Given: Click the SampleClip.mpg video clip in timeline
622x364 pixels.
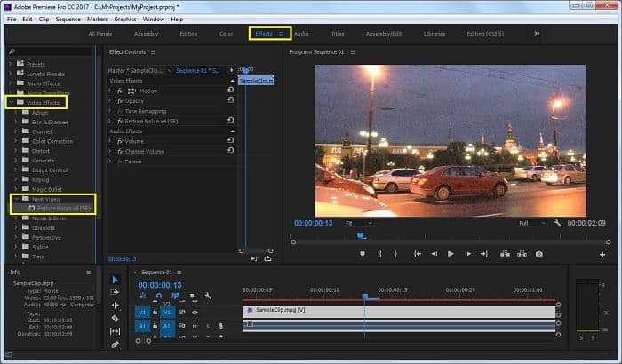Looking at the screenshot, I should (398, 312).
